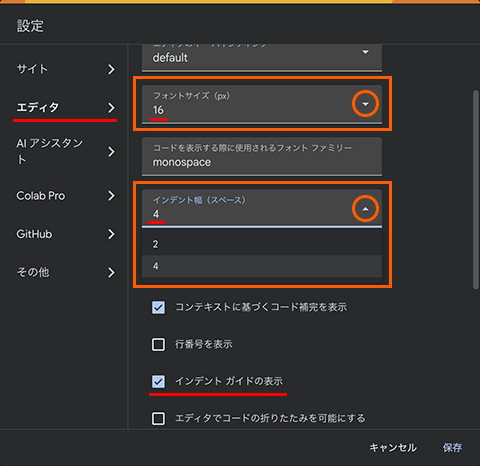Choose indent width option 4 in list

pos(262,266)
